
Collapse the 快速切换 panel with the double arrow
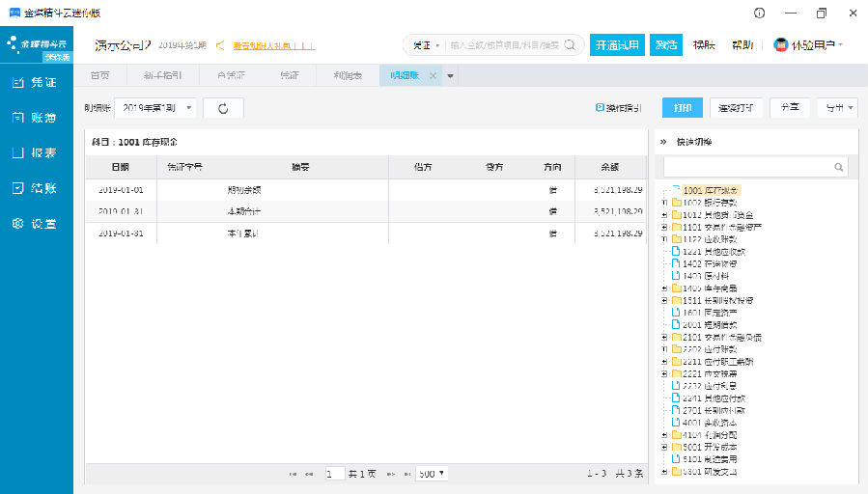[663, 142]
